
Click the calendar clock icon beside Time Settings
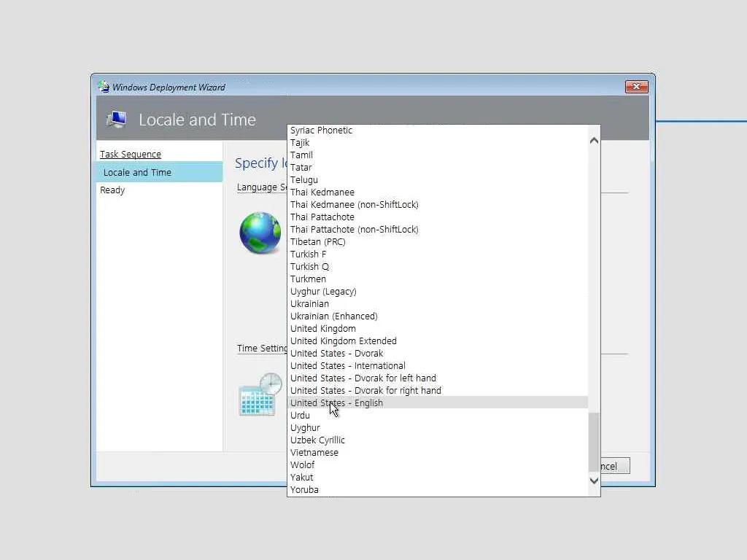pyautogui.click(x=260, y=394)
